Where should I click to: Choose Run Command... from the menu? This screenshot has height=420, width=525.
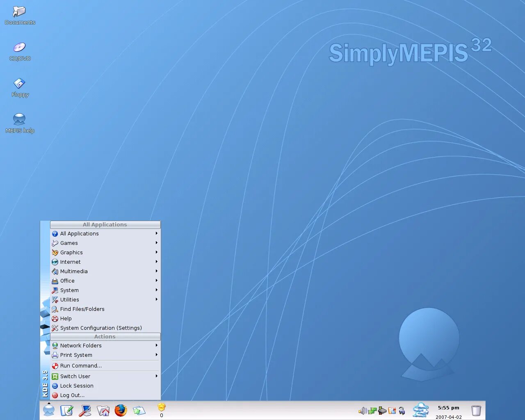tap(105, 366)
